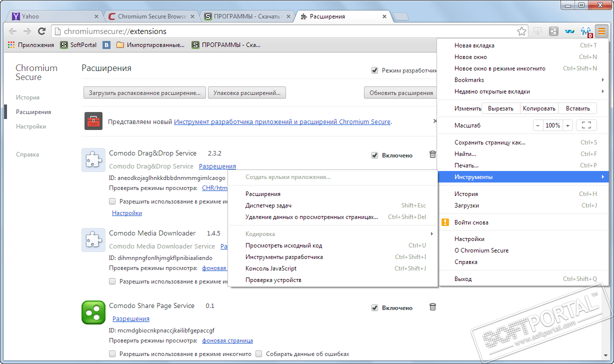Click the Comodo Drag&Drop Service puzzle icon

[x=93, y=160]
